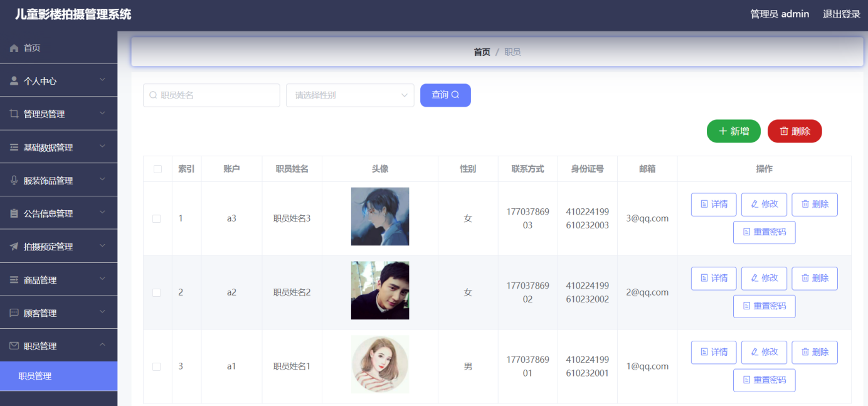The image size is (868, 406).
Task: Click 详情 button for row a2
Action: click(x=714, y=278)
